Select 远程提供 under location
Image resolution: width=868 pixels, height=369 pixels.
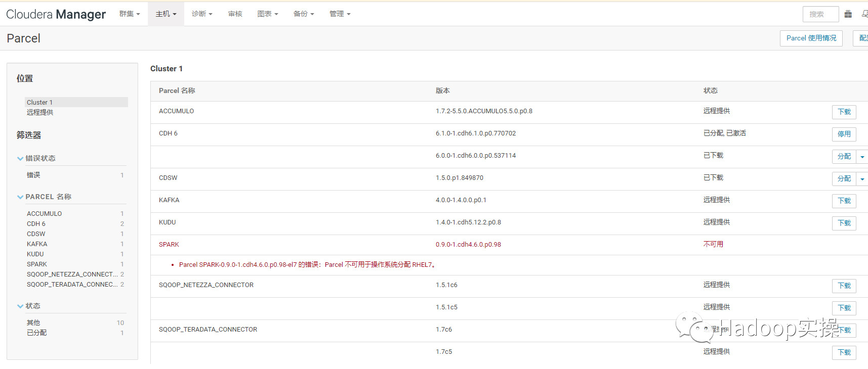point(40,112)
